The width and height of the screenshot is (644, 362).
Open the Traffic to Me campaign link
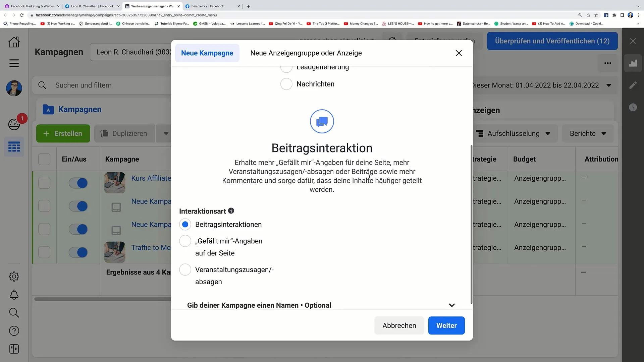151,248
